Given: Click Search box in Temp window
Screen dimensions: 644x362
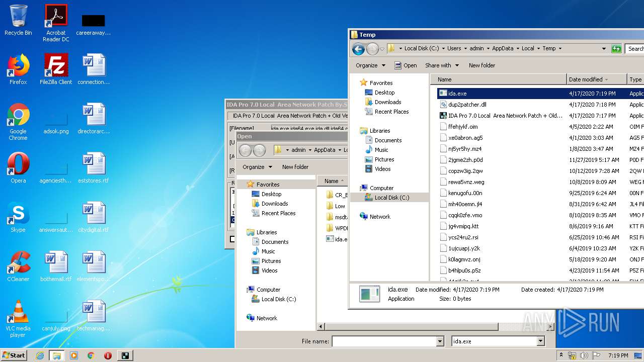Looking at the screenshot, I should 635,49.
